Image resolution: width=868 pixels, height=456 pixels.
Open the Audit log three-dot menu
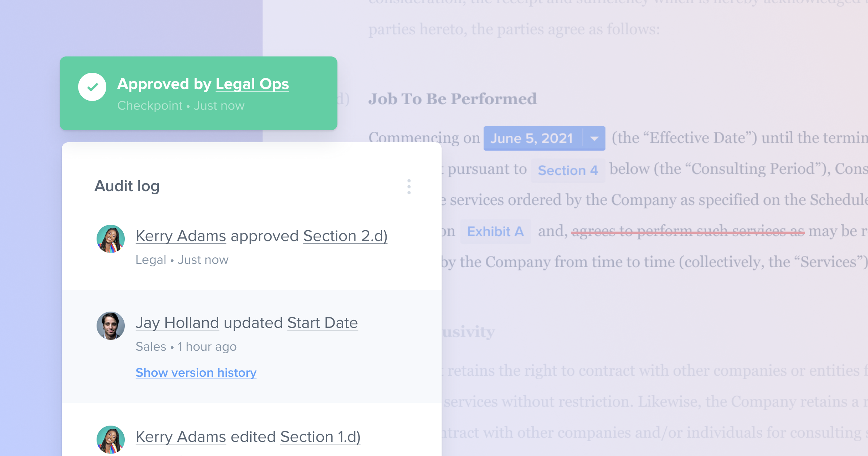tap(409, 187)
